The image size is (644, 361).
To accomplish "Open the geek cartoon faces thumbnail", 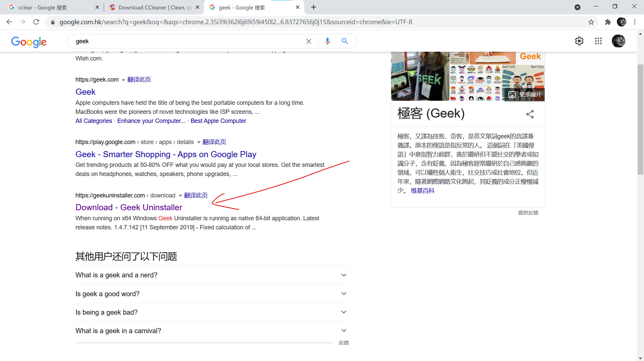I will pyautogui.click(x=476, y=83).
